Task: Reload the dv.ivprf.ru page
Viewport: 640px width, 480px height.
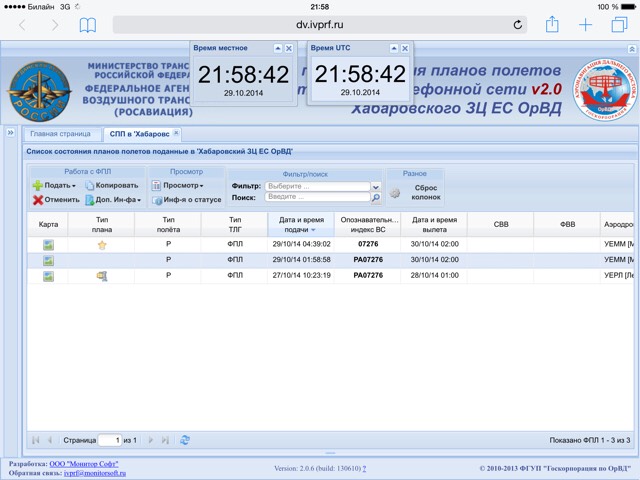Action: point(517,25)
